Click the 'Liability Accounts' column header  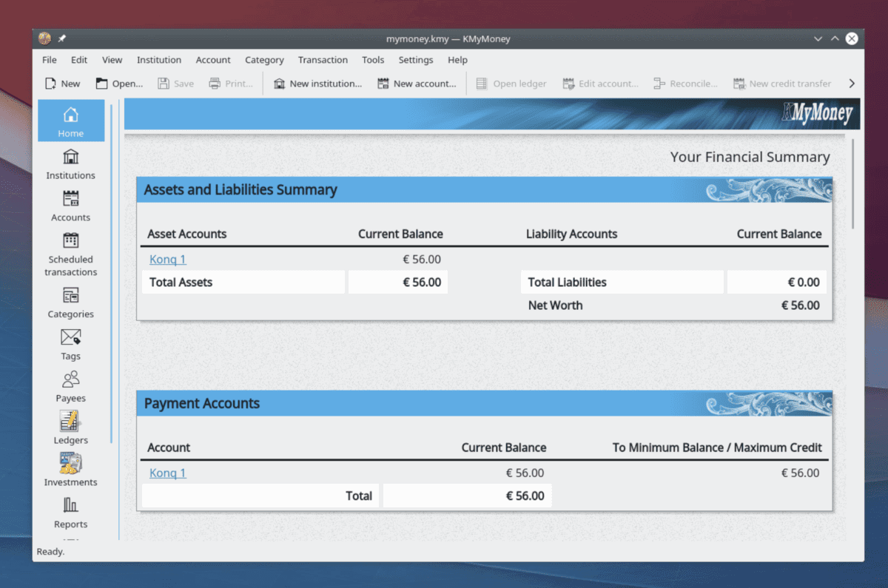571,234
